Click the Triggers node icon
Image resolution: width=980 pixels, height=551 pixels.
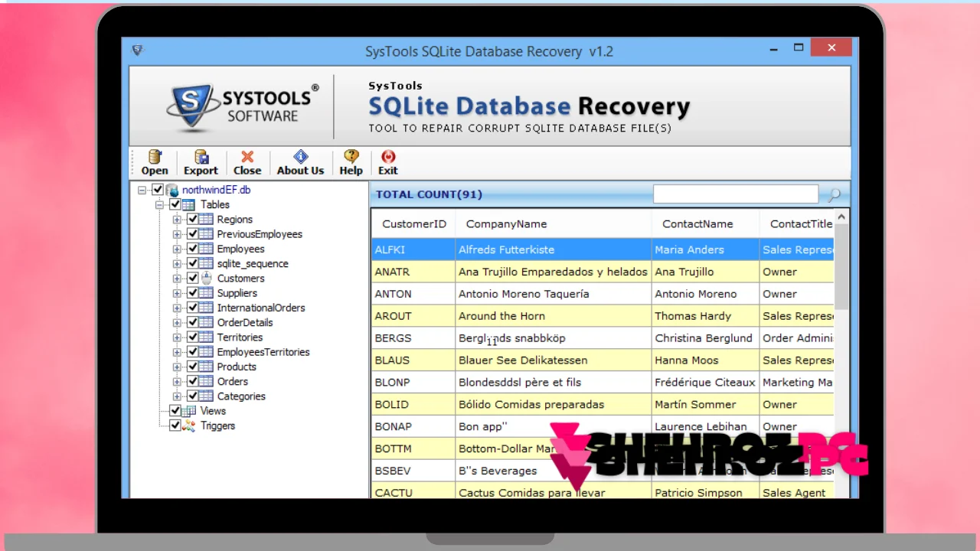click(188, 425)
